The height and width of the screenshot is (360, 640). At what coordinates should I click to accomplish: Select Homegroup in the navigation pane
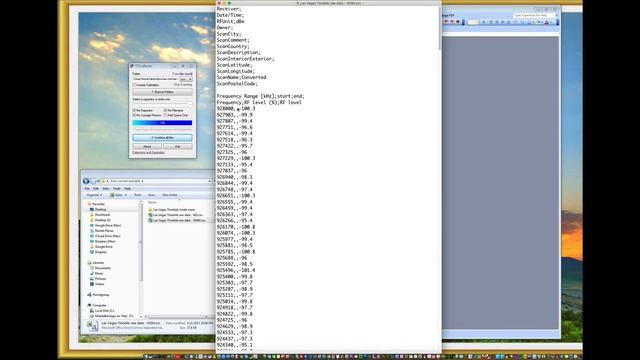point(100,295)
